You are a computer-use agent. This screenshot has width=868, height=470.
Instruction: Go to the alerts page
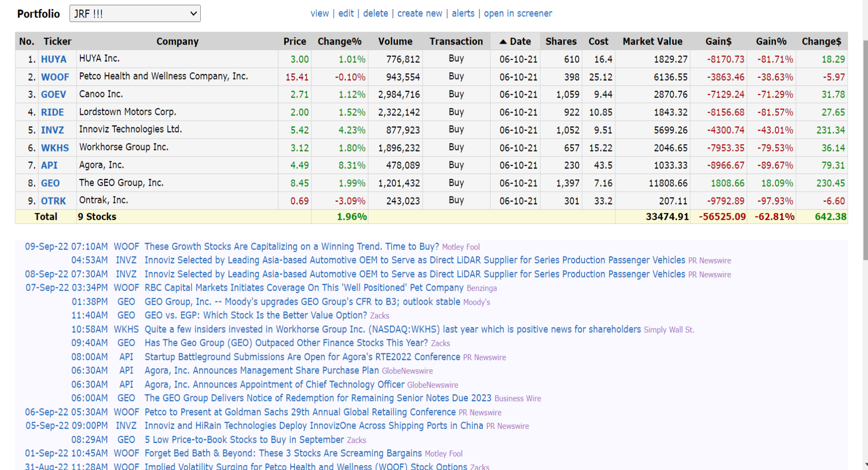[463, 14]
